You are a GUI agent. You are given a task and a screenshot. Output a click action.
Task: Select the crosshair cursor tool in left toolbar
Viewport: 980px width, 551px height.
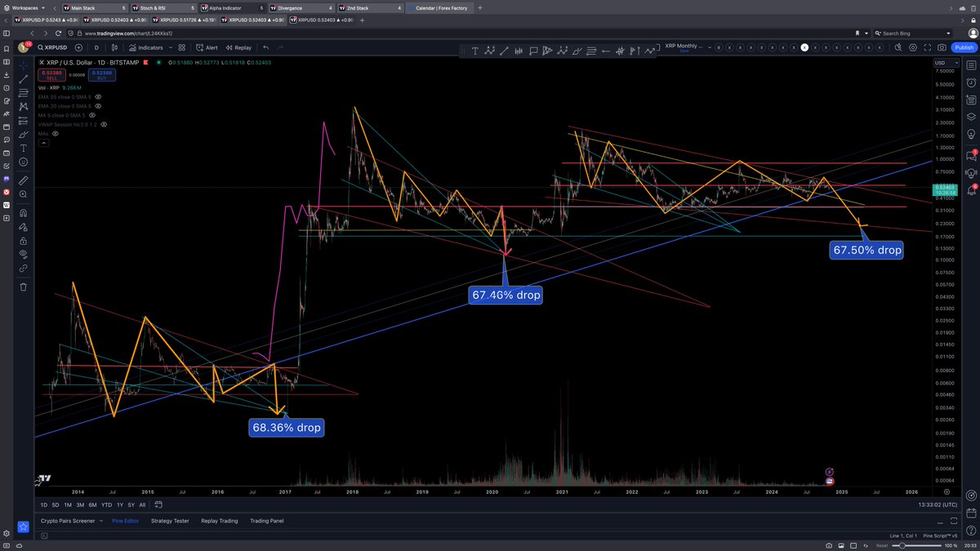tap(23, 65)
